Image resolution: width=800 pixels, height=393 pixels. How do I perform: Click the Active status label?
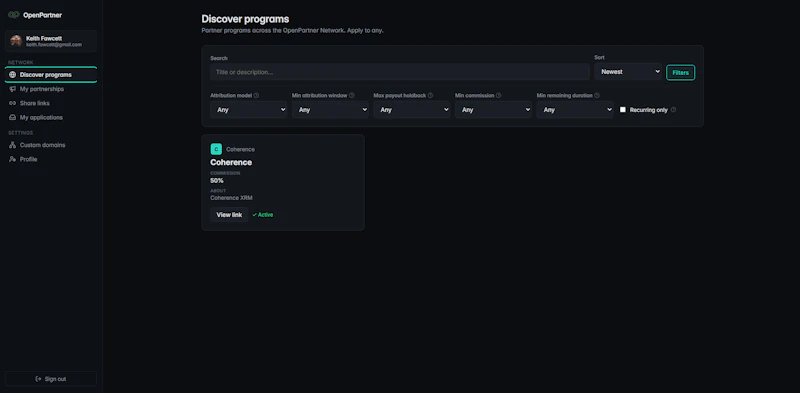coord(265,215)
